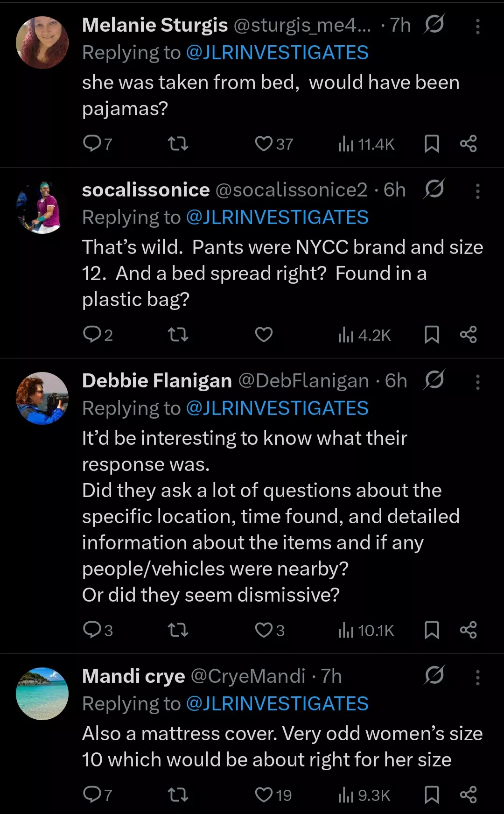Open more options for Melanie Sturgis's tweet
The height and width of the screenshot is (814, 504).
point(477,26)
